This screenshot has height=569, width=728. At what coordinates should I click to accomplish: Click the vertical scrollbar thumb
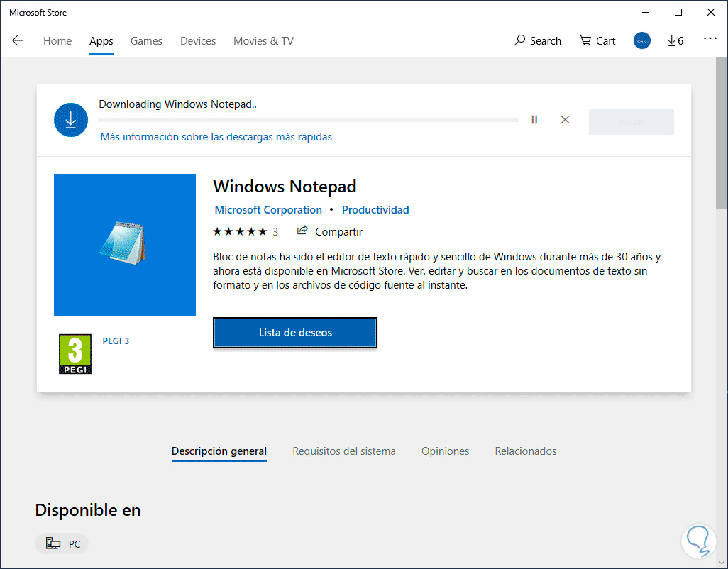722,133
